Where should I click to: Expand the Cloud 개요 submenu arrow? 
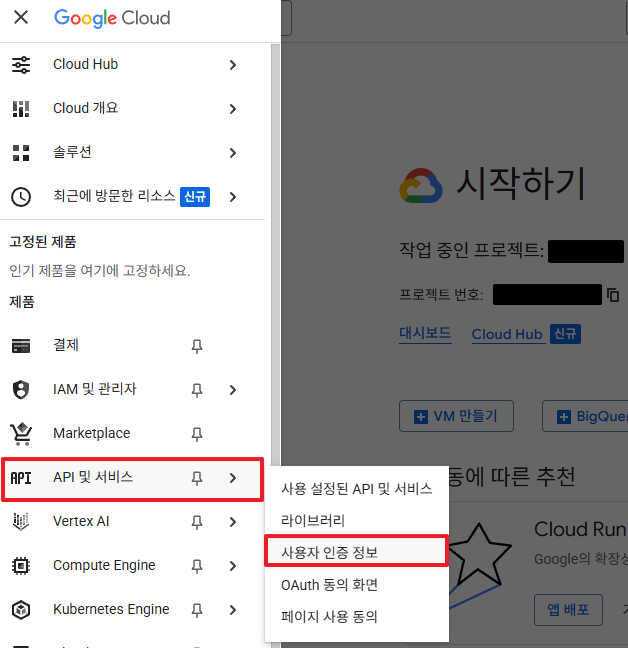[233, 109]
